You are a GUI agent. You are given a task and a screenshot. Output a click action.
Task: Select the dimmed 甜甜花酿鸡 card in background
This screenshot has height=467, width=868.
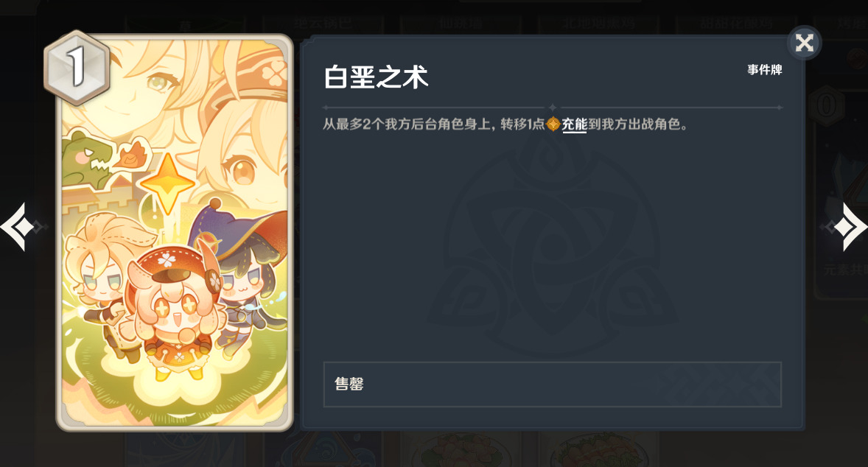(x=736, y=24)
